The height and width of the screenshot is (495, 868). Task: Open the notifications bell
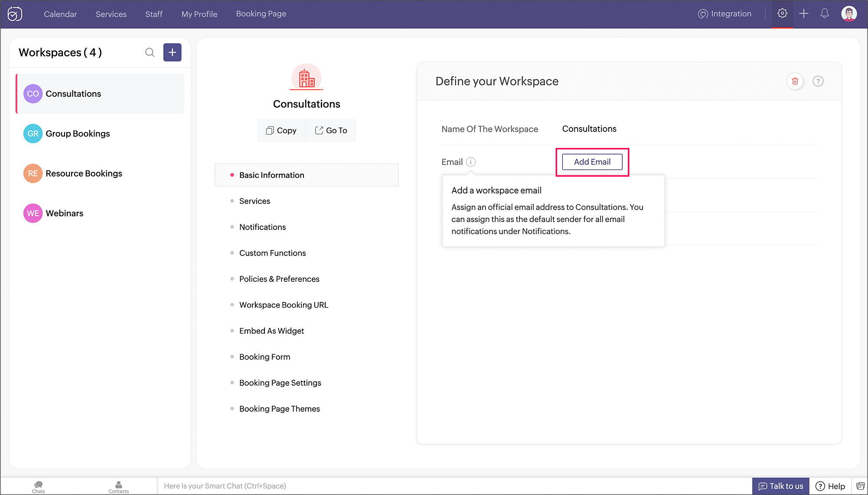tap(825, 13)
